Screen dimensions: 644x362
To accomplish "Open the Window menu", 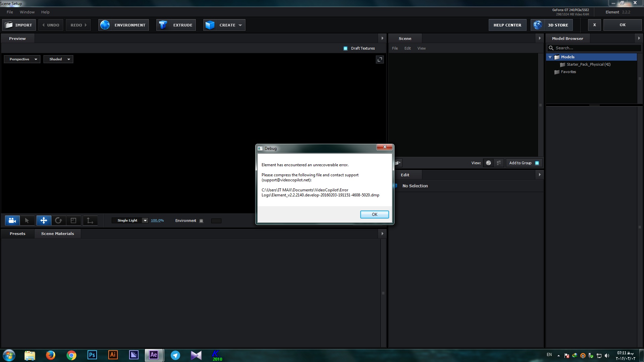I will (27, 12).
